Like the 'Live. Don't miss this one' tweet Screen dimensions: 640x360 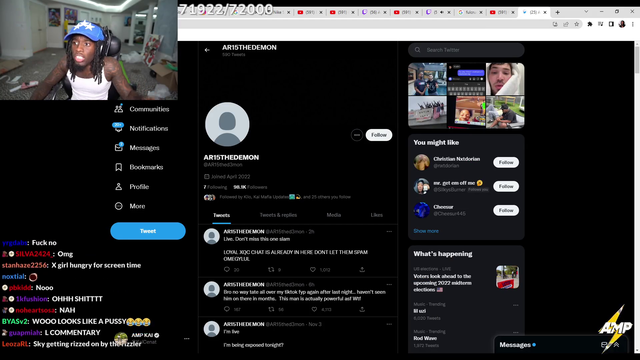[313, 269]
